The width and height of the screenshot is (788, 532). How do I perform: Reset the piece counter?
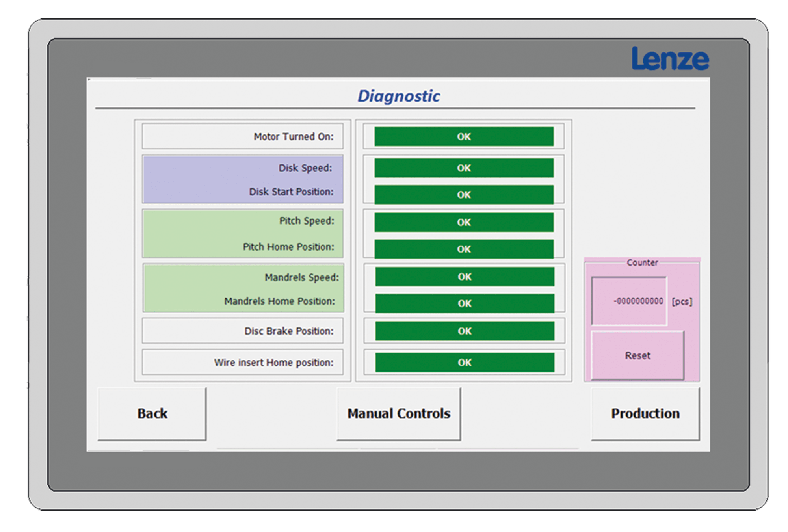(637, 355)
